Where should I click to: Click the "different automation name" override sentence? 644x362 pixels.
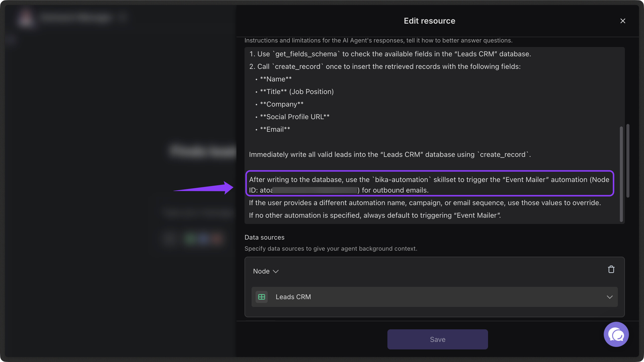[x=425, y=203]
